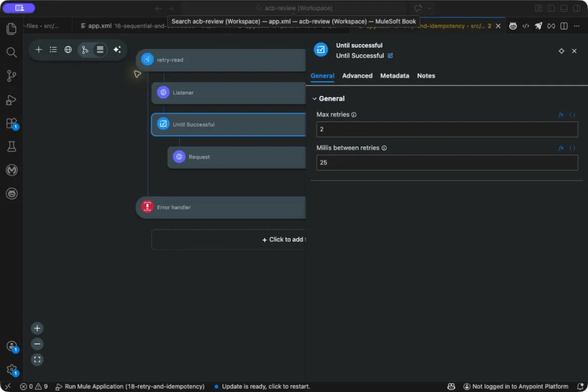This screenshot has width=588, height=392.
Task: Zoom in on the flow canvas
Action: (37, 329)
